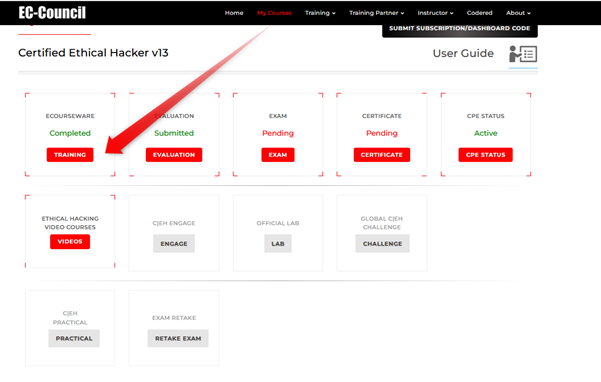This screenshot has height=382, width=601.
Task: Click the OFFICIAL LAB card label
Action: [278, 223]
